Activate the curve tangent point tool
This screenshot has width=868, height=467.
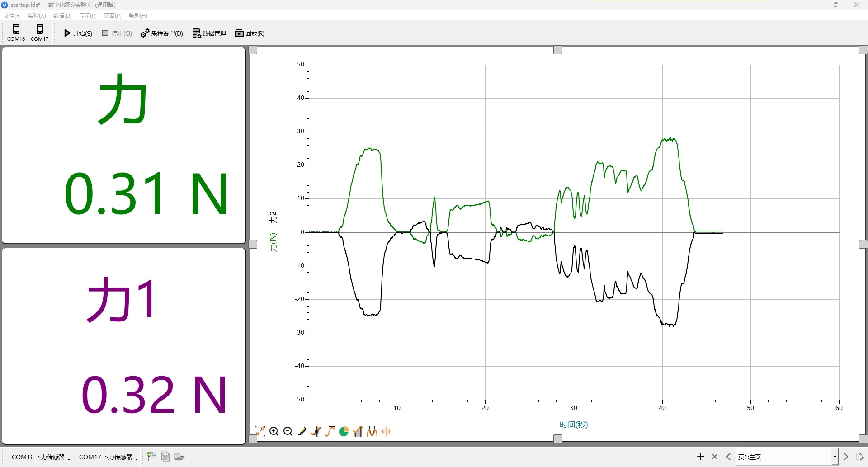coord(316,431)
